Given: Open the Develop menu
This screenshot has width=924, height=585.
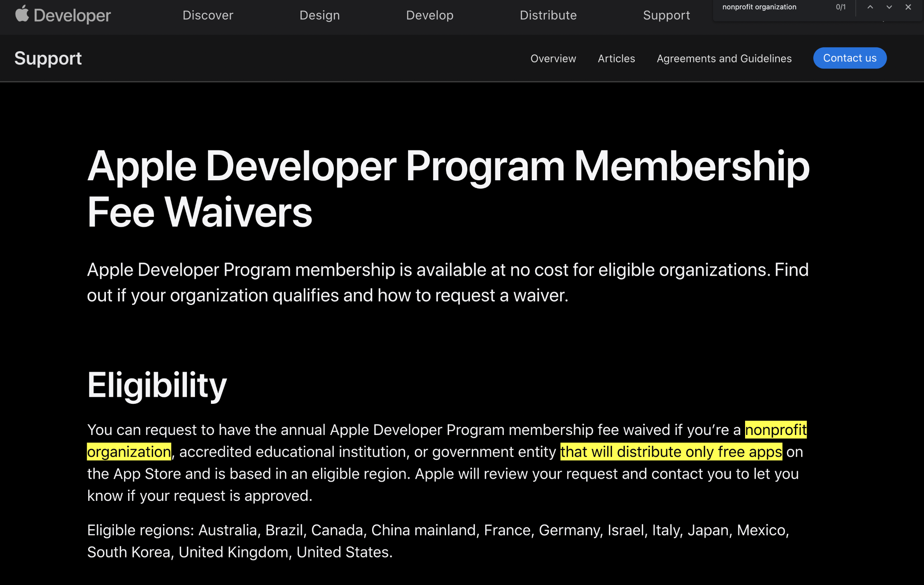Looking at the screenshot, I should (x=430, y=16).
